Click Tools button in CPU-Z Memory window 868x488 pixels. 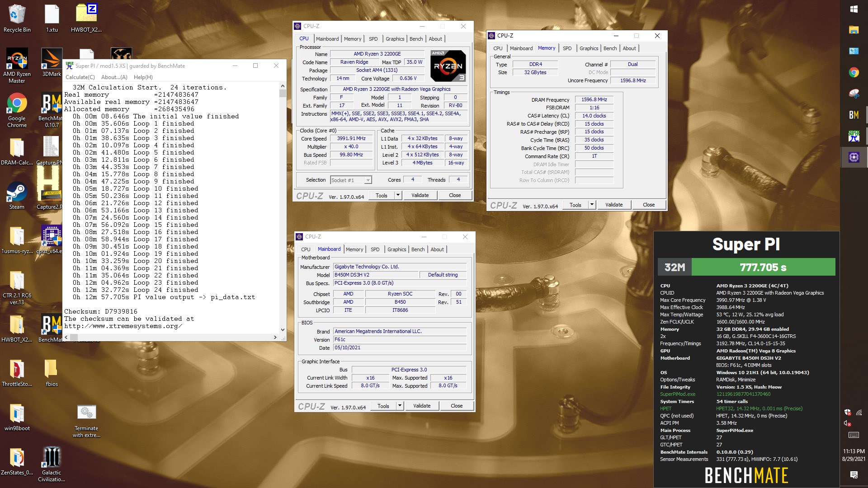(576, 205)
